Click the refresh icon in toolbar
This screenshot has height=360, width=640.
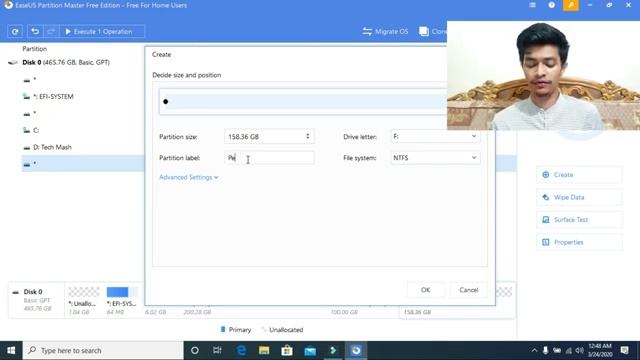click(x=15, y=31)
